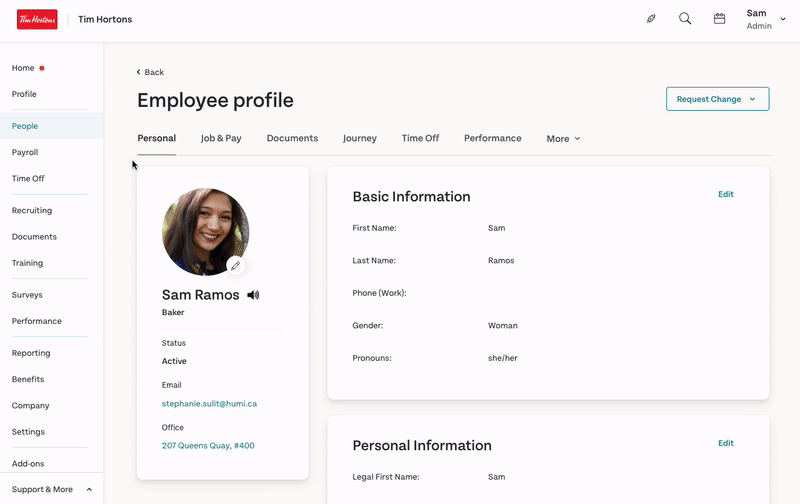Open Performance in sidebar

coord(37,321)
